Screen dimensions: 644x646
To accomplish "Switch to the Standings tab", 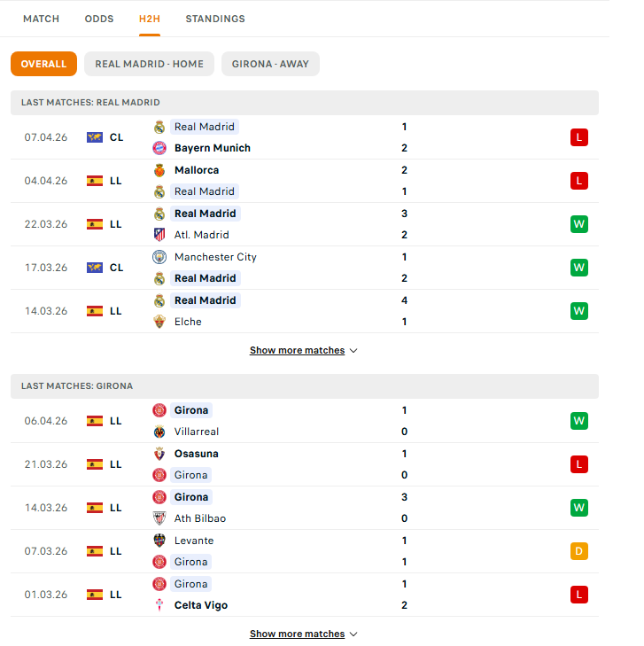I will tap(215, 19).
